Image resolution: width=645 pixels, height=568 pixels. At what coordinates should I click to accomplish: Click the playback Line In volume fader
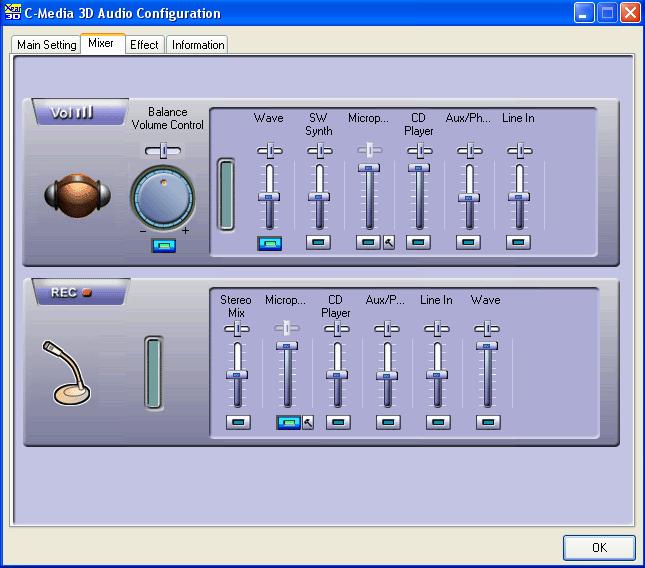[519, 197]
